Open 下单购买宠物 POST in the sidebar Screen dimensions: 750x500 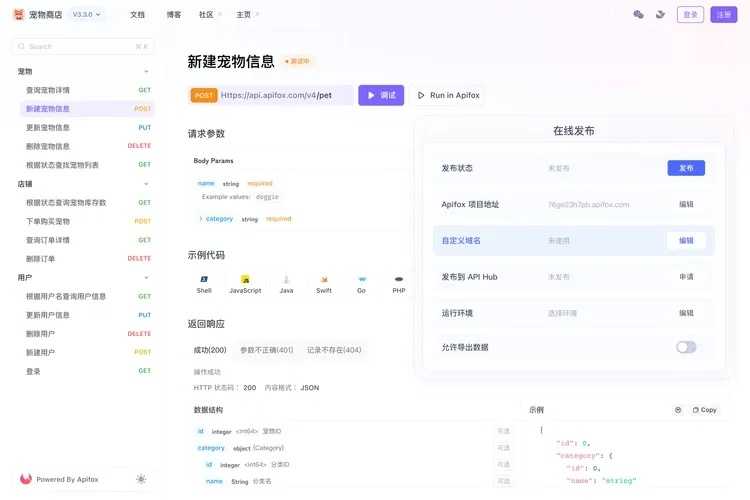click(88, 221)
